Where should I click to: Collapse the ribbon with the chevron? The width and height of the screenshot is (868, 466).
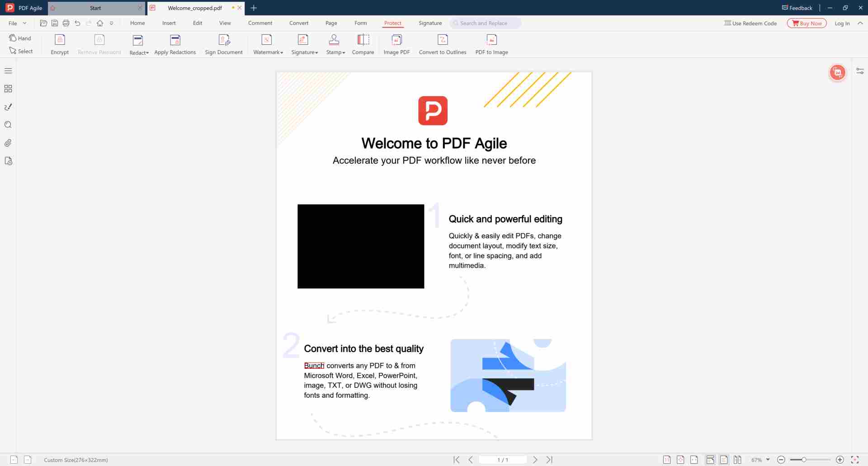click(860, 23)
